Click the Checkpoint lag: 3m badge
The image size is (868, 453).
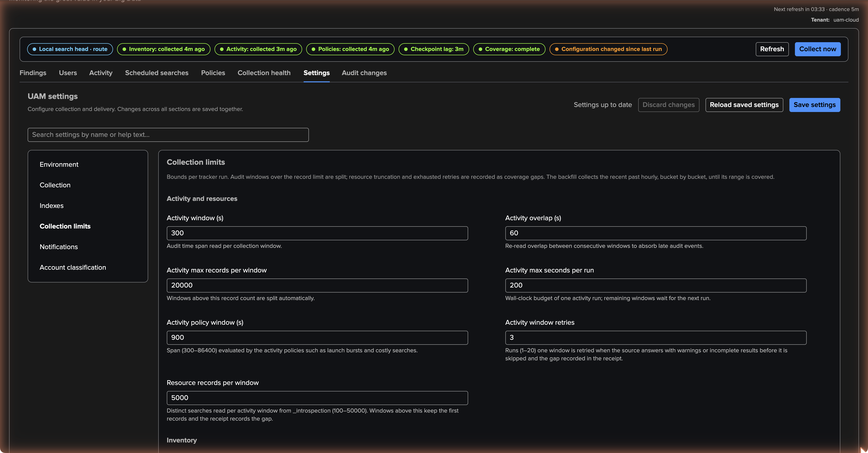point(434,49)
